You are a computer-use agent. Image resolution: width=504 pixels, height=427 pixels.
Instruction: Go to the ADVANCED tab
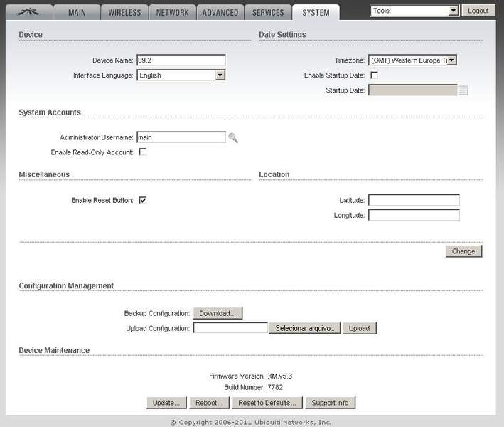pos(220,13)
